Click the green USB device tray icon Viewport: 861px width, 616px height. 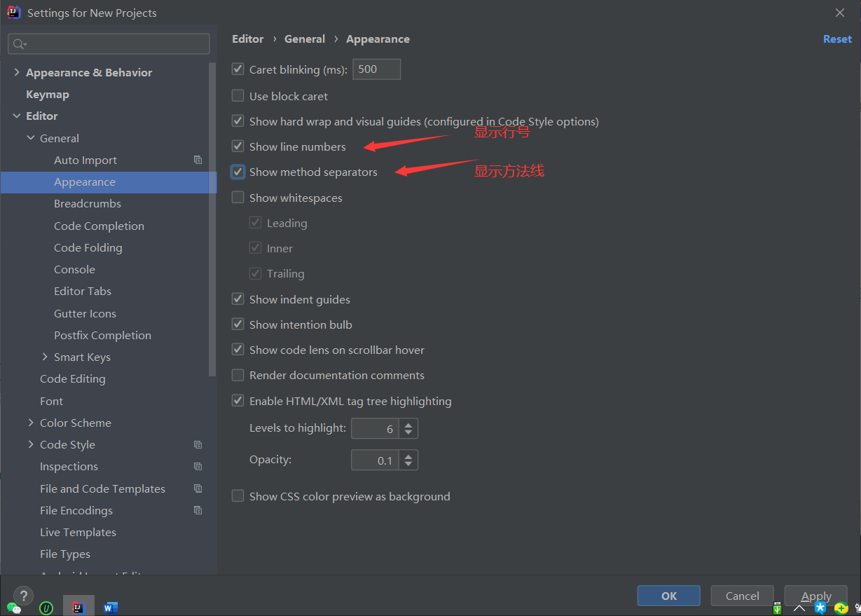(x=778, y=608)
